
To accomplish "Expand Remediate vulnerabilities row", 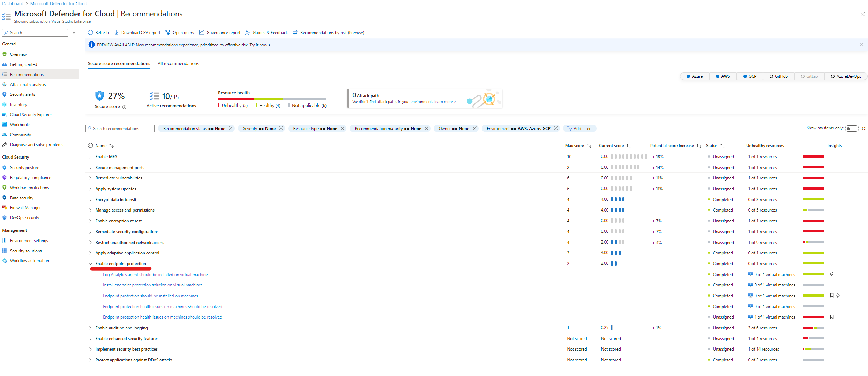I will (90, 178).
